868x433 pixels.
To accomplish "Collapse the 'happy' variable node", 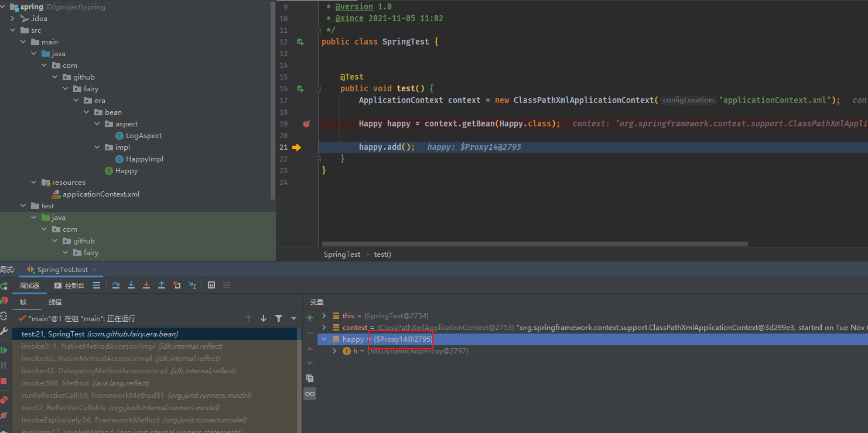I will [x=324, y=339].
